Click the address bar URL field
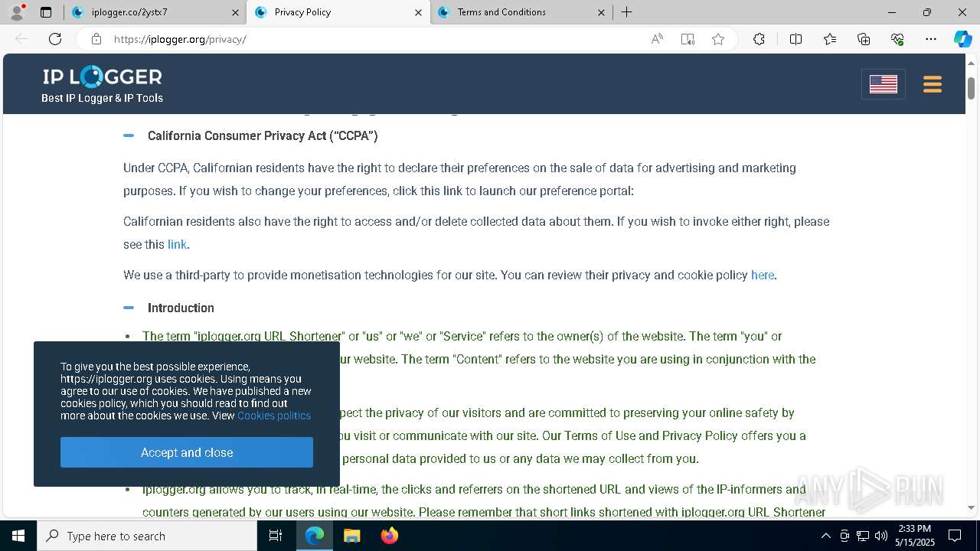This screenshot has height=551, width=980. 375,39
